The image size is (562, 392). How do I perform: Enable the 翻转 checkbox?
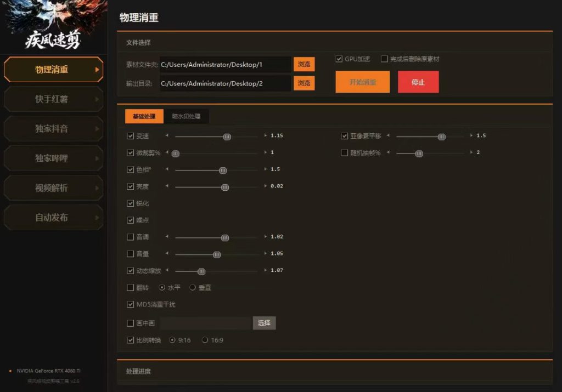point(131,287)
